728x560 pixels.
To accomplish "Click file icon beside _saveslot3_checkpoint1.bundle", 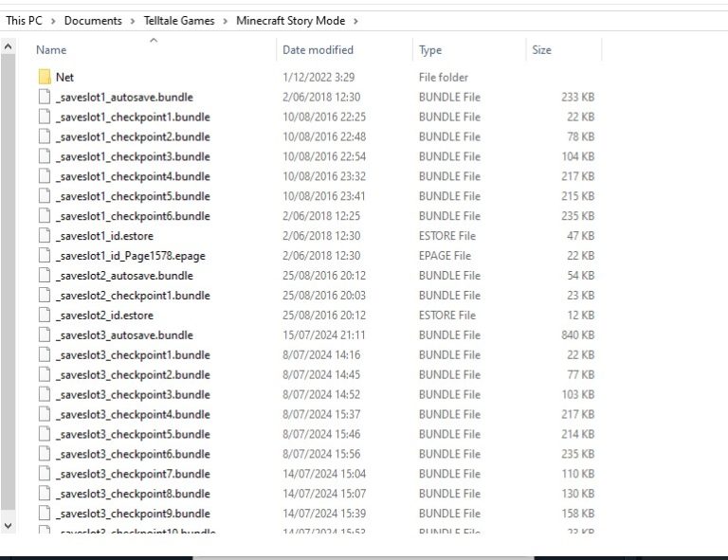I will pos(45,355).
